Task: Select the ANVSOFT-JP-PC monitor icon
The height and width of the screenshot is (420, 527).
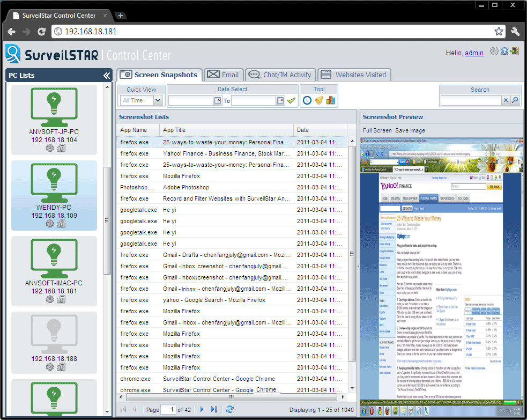Action: pos(54,107)
